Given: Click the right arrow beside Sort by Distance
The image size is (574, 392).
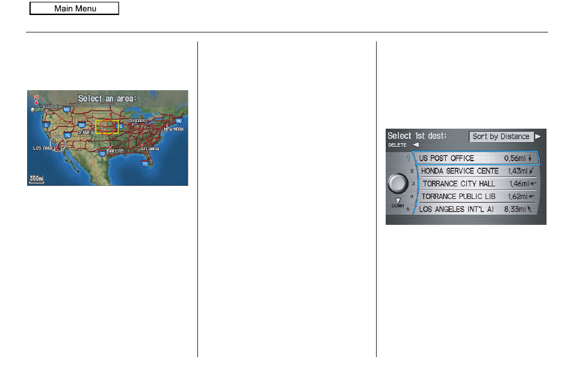Looking at the screenshot, I should [538, 136].
